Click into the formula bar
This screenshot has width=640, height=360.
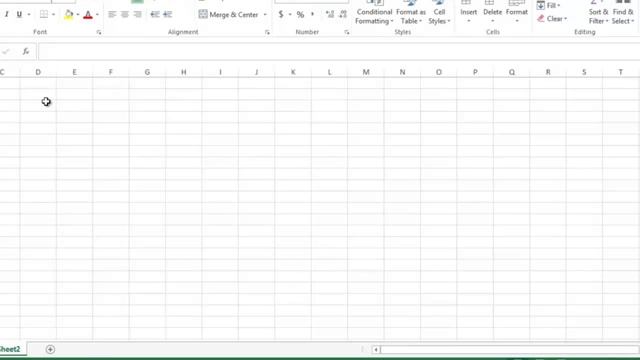[339, 51]
